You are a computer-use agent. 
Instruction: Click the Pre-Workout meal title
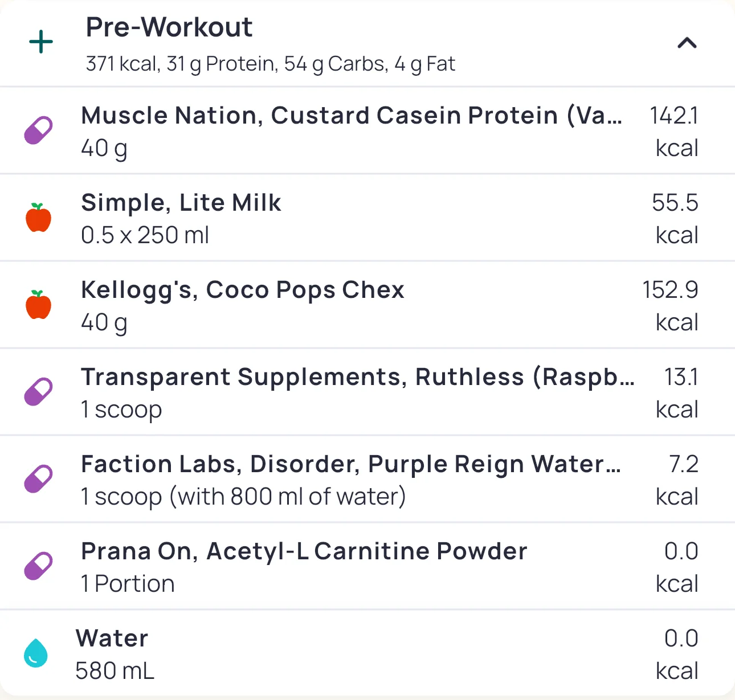[169, 27]
